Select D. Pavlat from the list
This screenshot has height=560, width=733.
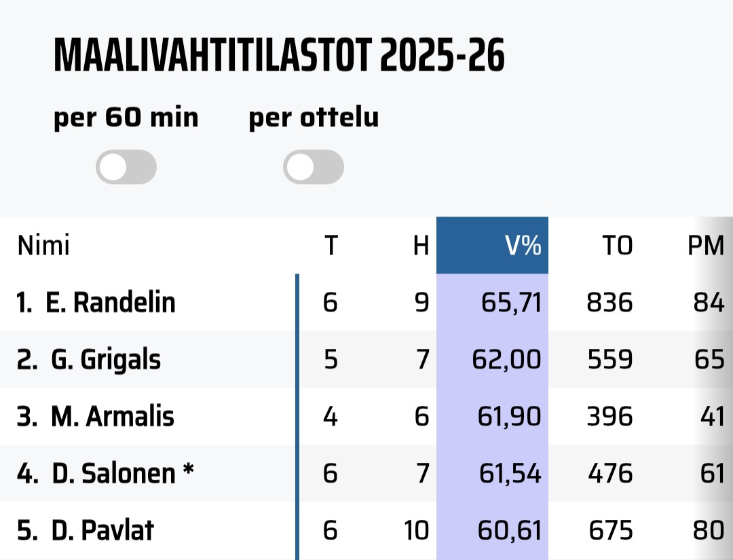tap(102, 530)
